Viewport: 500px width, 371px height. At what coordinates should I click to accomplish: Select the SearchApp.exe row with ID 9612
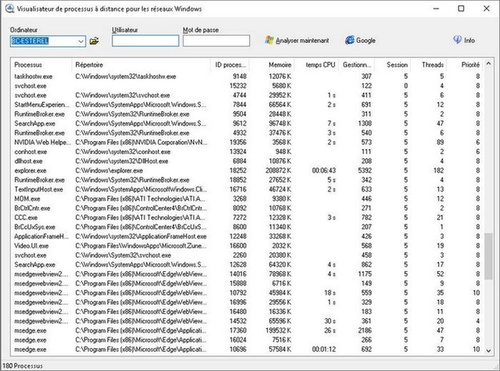point(248,123)
